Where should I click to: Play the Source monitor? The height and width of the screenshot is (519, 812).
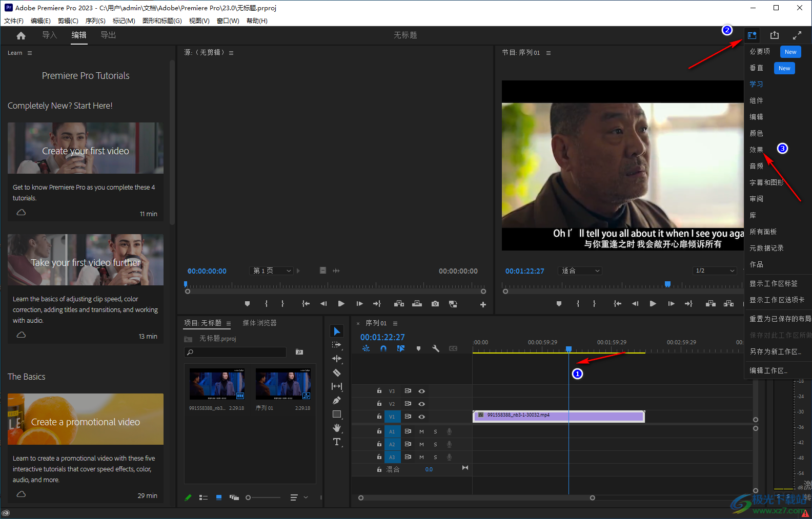pos(341,304)
